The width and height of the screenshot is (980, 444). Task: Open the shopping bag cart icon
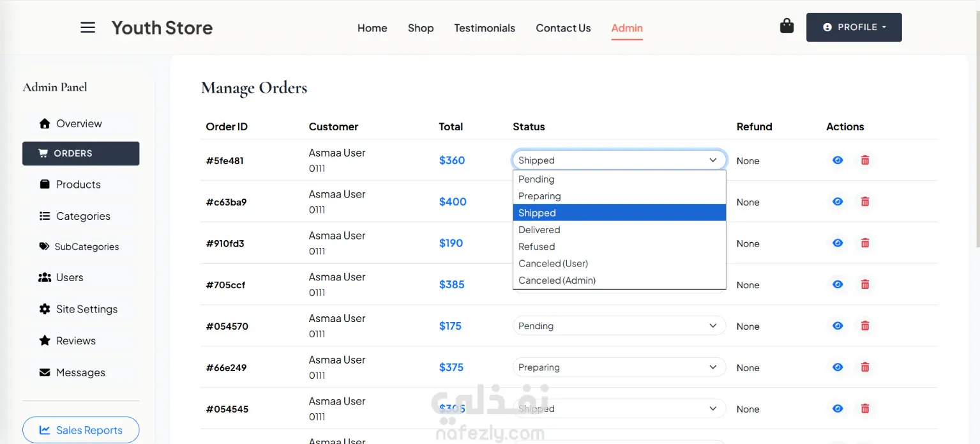[x=787, y=26]
